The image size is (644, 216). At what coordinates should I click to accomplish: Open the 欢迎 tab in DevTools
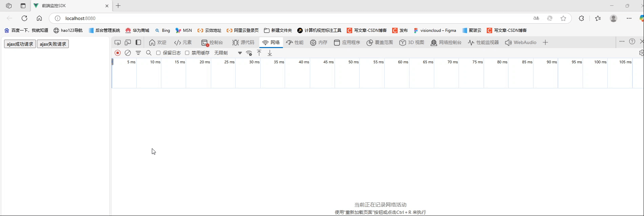[x=158, y=42]
